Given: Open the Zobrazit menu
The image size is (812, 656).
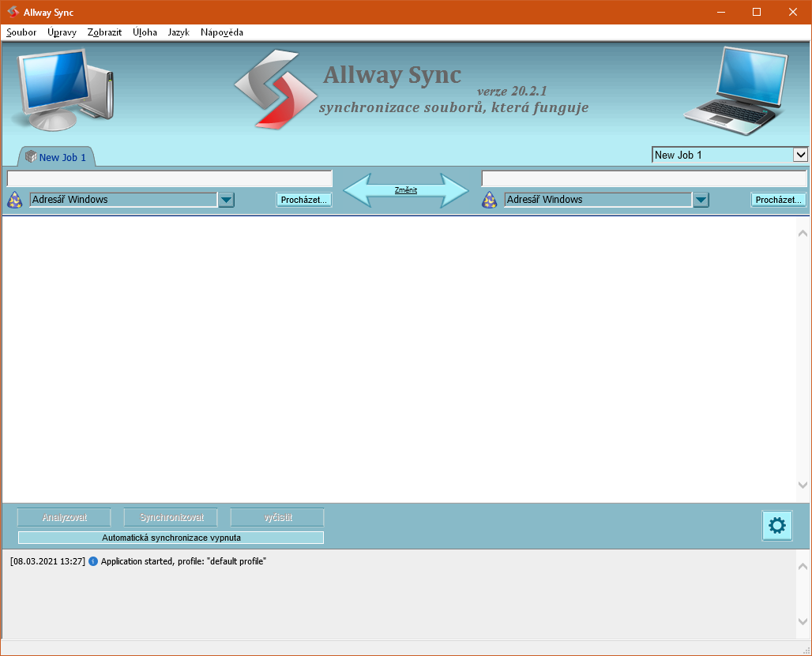Looking at the screenshot, I should pyautogui.click(x=104, y=32).
